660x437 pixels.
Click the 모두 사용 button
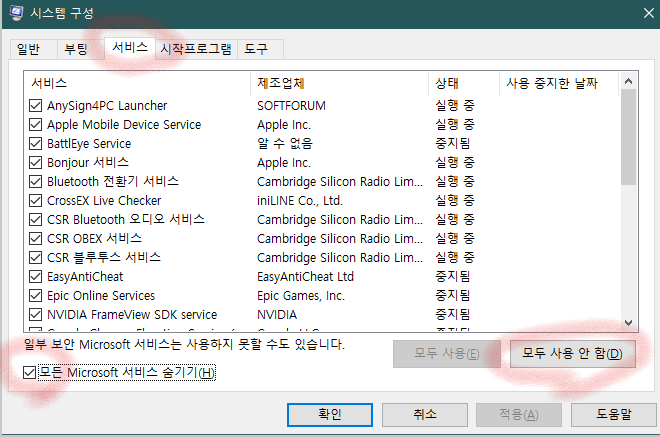point(447,354)
